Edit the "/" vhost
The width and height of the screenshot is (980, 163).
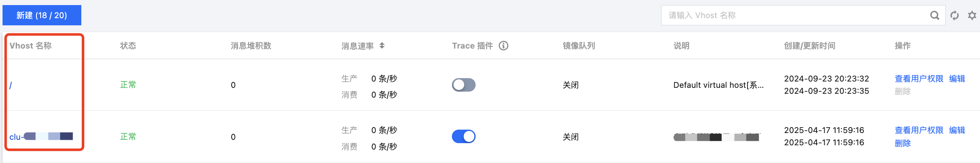pos(957,79)
